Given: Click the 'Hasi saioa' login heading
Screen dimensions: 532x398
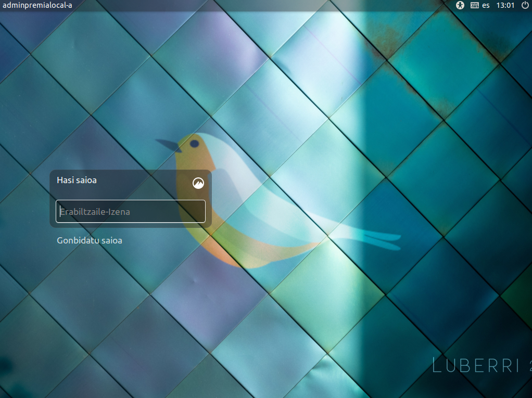Looking at the screenshot, I should [x=77, y=180].
